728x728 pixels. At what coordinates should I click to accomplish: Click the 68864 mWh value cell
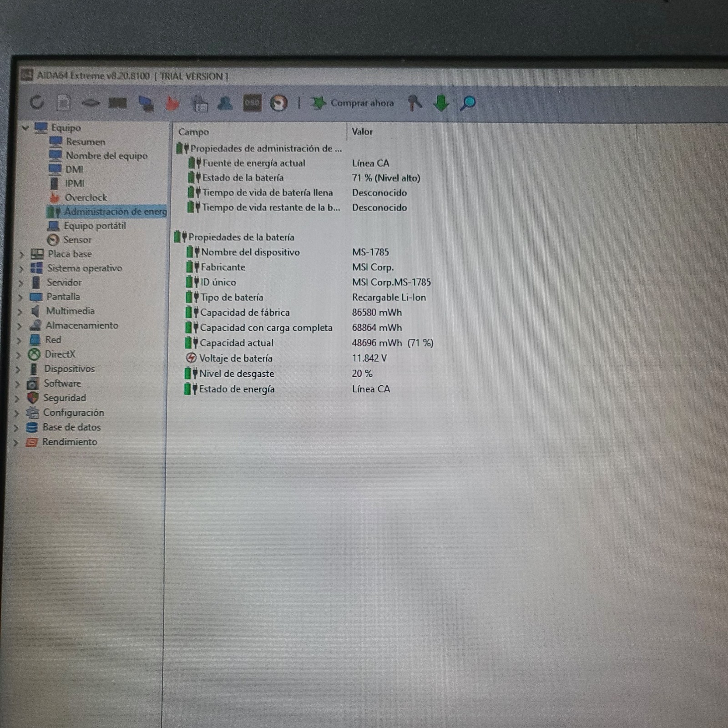[x=377, y=328]
